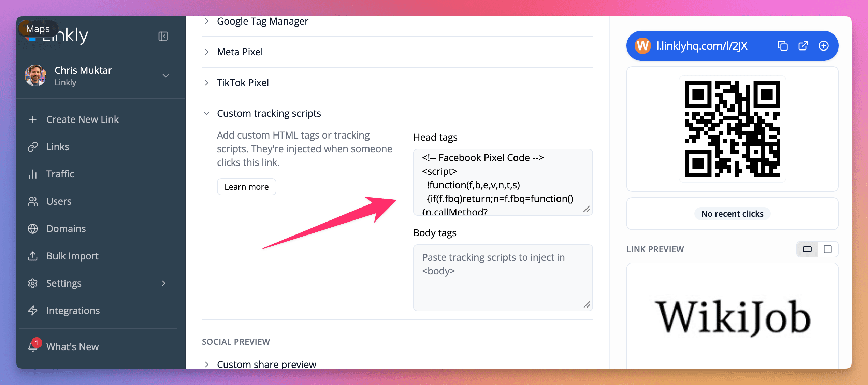
Task: Click the QR code image
Action: pos(732,129)
